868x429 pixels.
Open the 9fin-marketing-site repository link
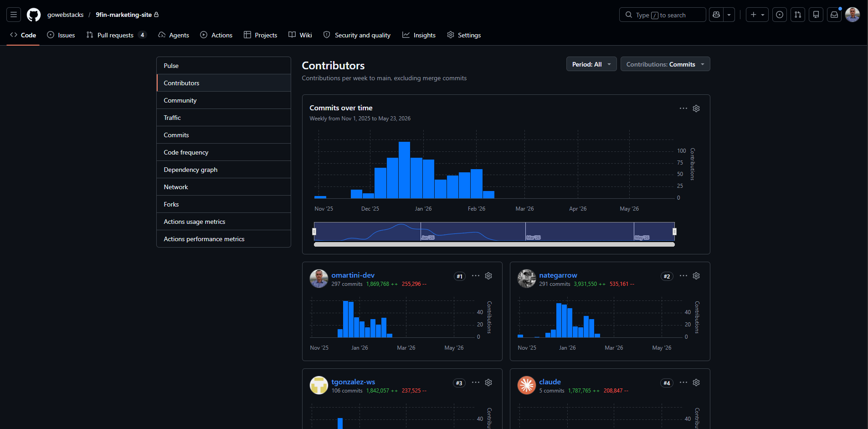(123, 15)
